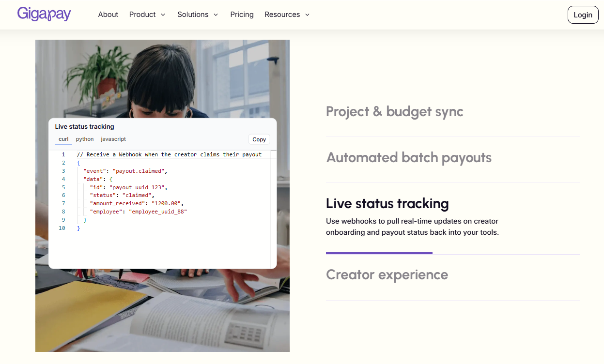Expand the Product dropdown menu
Image resolution: width=604 pixels, height=364 pixels.
click(x=147, y=15)
